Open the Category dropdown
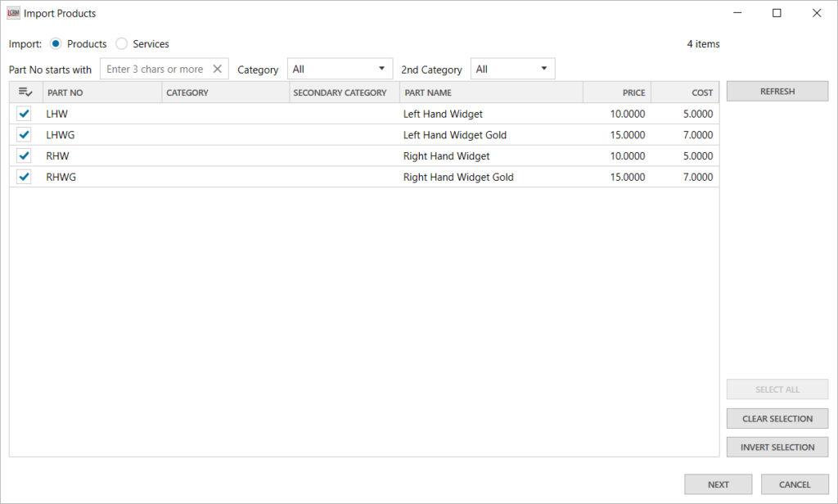The width and height of the screenshot is (838, 504). click(x=340, y=70)
